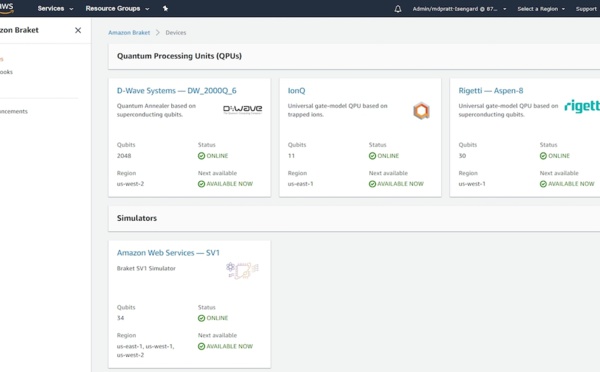600x372 pixels.
Task: Click the Rigetti AVAILABLE NOW check icon
Action: pyautogui.click(x=543, y=184)
